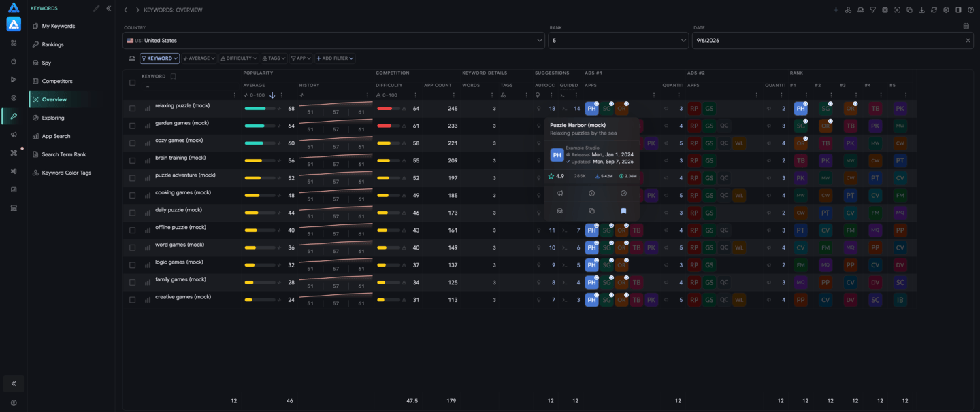980x412 pixels.
Task: Open the Rank dropdown showing 5
Action: (x=619, y=41)
